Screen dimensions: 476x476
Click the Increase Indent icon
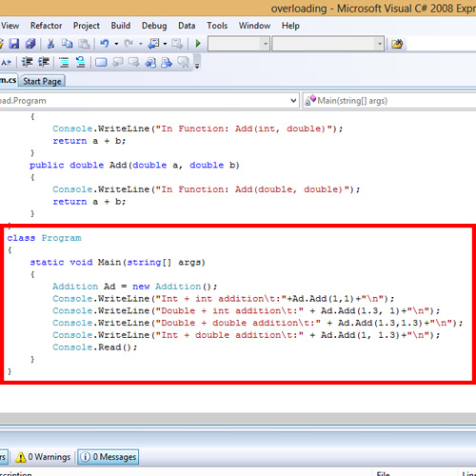[44, 62]
